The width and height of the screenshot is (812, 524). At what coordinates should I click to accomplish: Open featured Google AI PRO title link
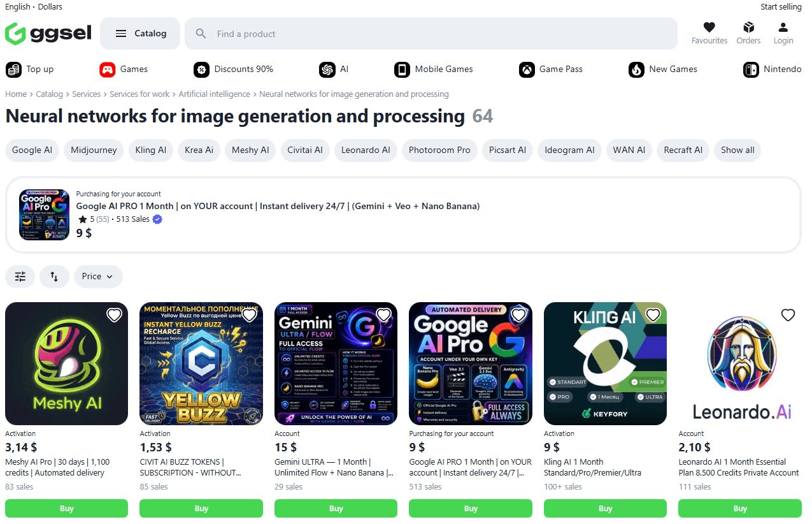278,206
